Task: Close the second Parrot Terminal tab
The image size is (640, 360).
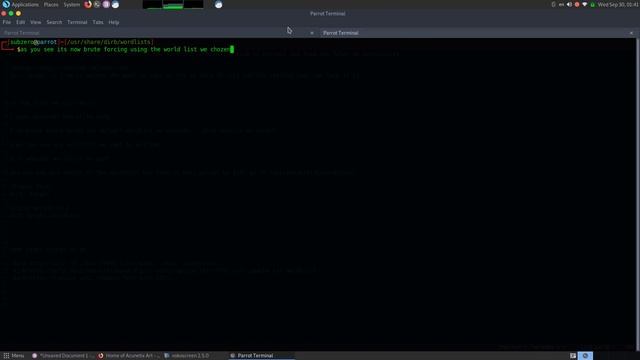Action: 631,33
